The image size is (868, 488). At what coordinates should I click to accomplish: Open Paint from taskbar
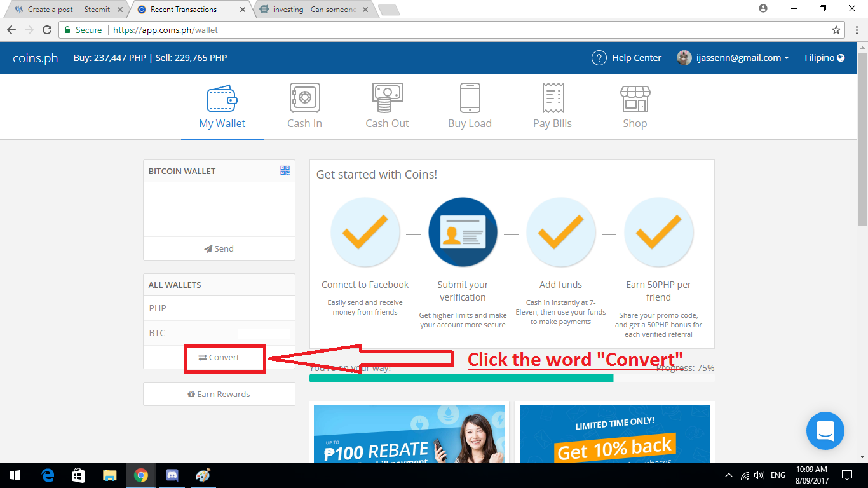(203, 475)
